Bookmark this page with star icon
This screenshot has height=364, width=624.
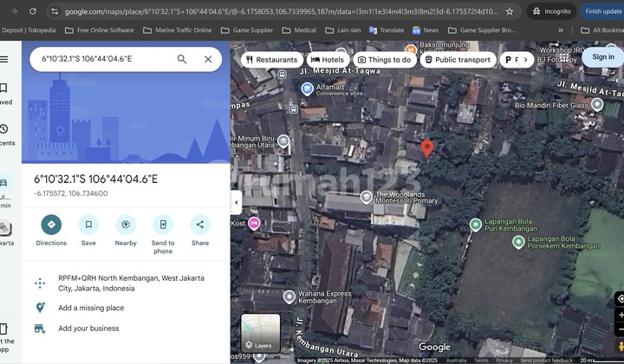(x=510, y=11)
